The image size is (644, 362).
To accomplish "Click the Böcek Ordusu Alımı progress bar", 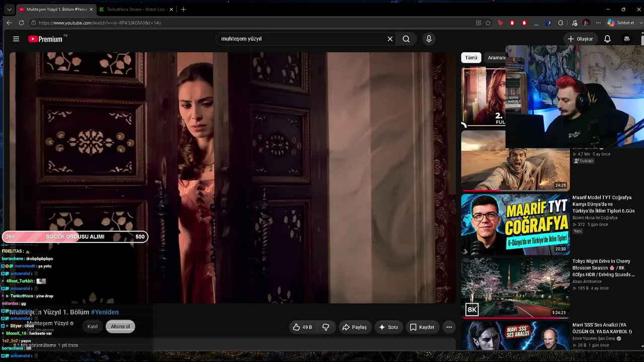I will click(x=75, y=237).
